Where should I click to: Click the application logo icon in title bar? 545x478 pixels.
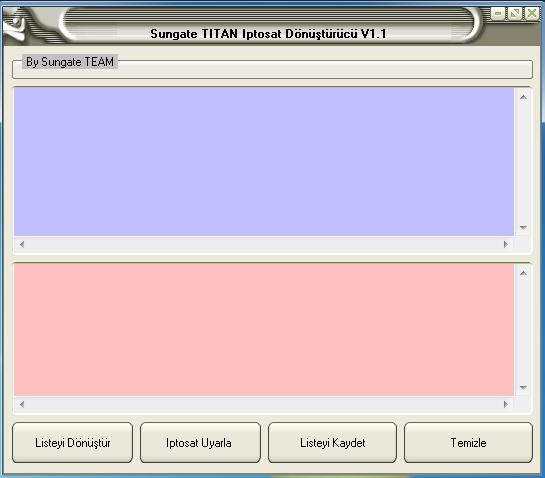[x=15, y=24]
